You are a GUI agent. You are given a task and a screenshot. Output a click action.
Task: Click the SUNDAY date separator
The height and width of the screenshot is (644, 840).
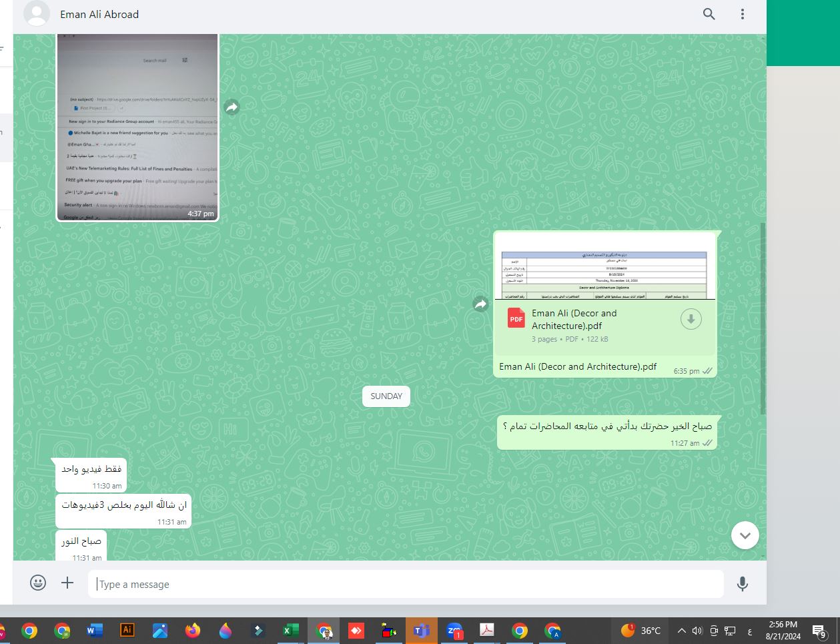coord(386,396)
